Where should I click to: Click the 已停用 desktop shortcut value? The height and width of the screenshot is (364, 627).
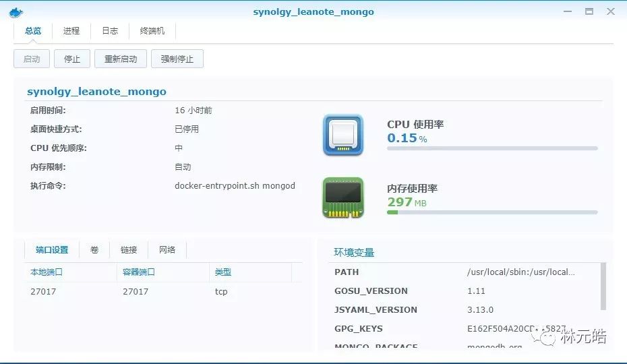pos(187,129)
